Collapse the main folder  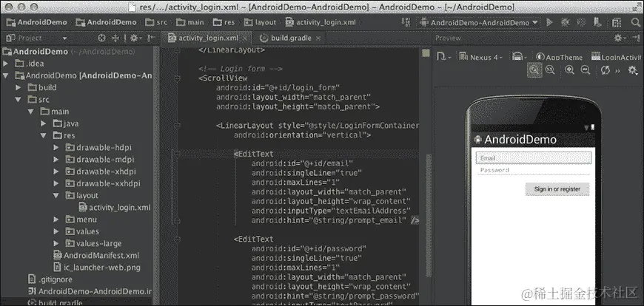pos(31,111)
